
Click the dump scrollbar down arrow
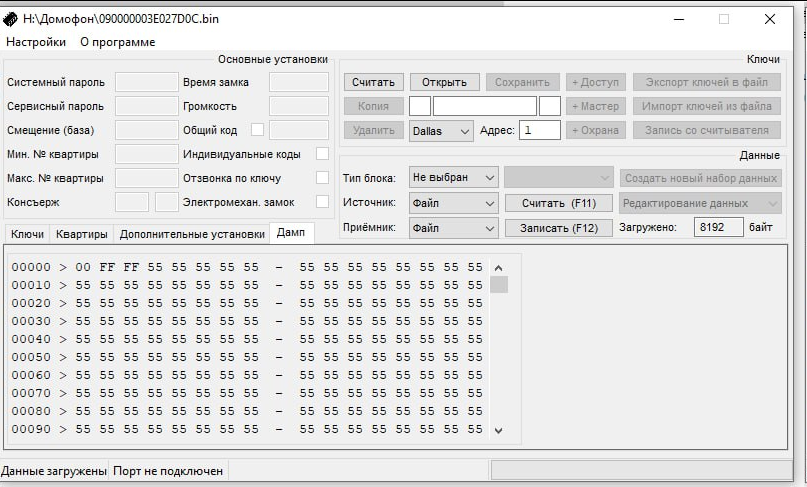pos(499,431)
